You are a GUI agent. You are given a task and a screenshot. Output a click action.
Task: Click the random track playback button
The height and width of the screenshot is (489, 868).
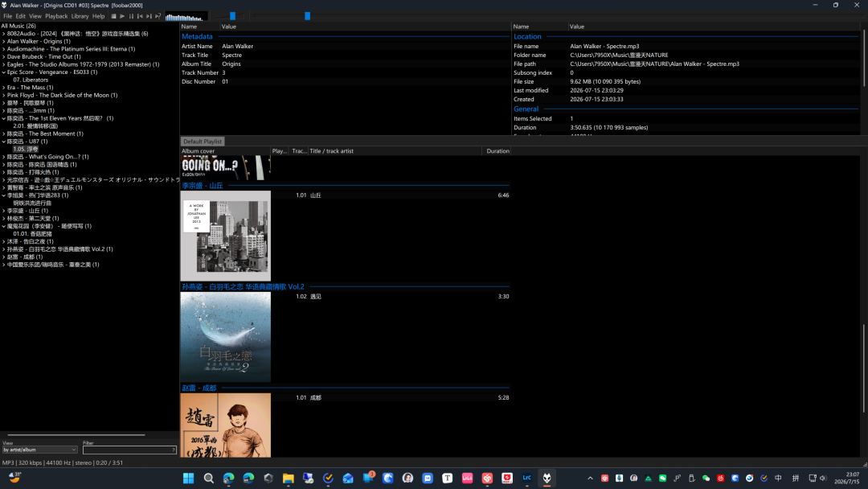click(158, 16)
